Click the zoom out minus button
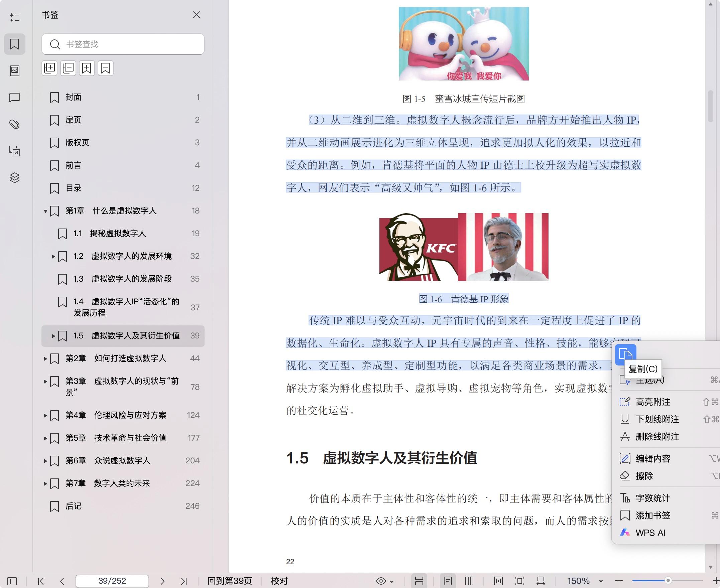The height and width of the screenshot is (588, 720). tap(619, 581)
